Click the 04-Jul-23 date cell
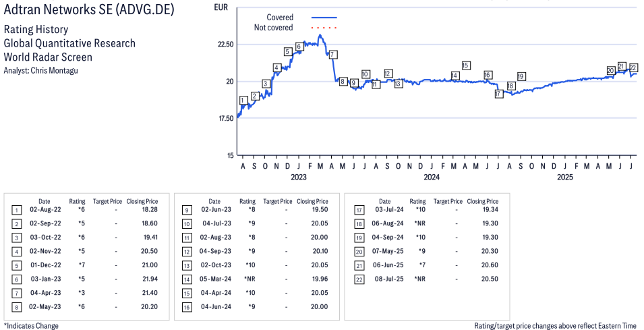The width and height of the screenshot is (644, 330). click(216, 223)
